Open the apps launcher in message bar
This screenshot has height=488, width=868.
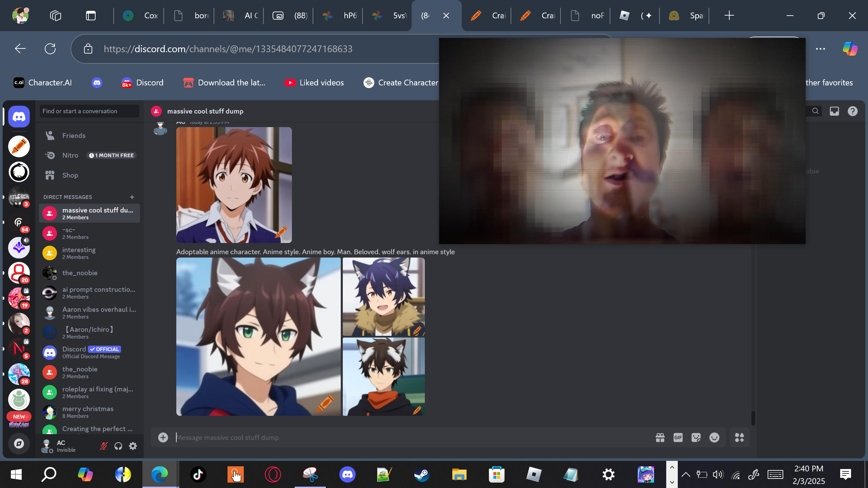[739, 438]
